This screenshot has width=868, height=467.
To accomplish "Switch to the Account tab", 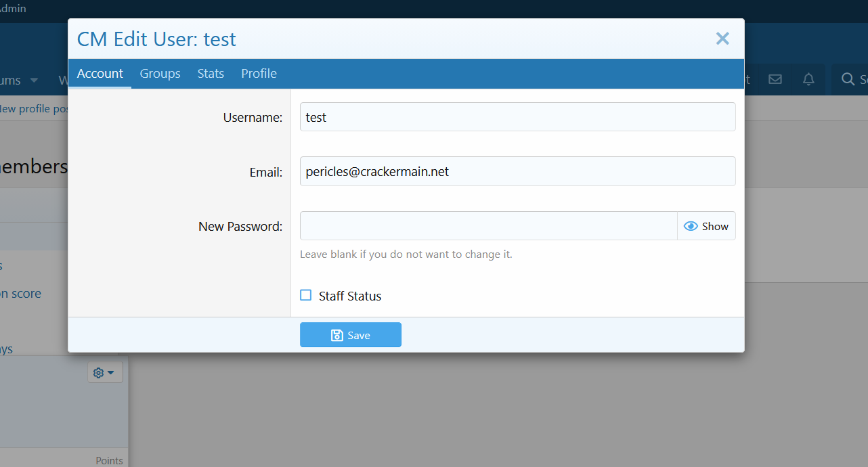I will (x=100, y=73).
